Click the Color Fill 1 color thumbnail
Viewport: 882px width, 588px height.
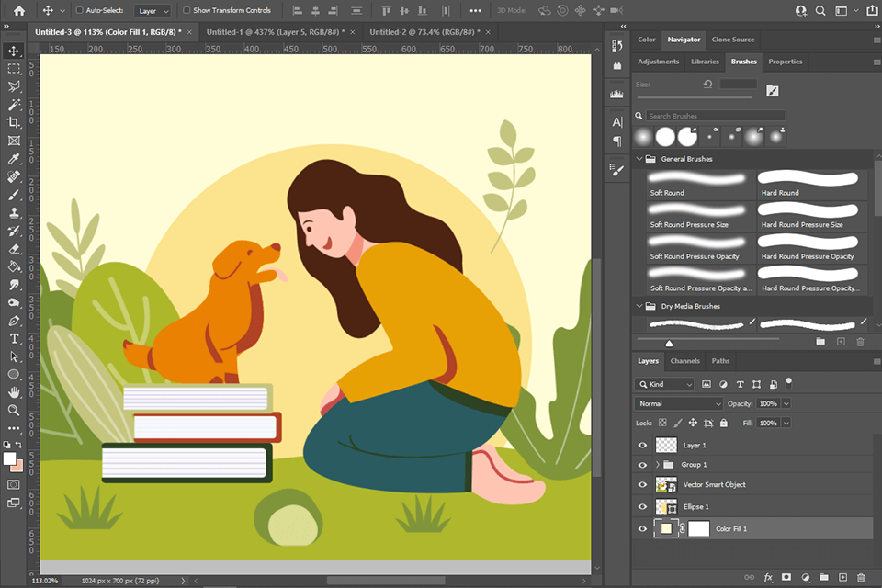pos(666,528)
